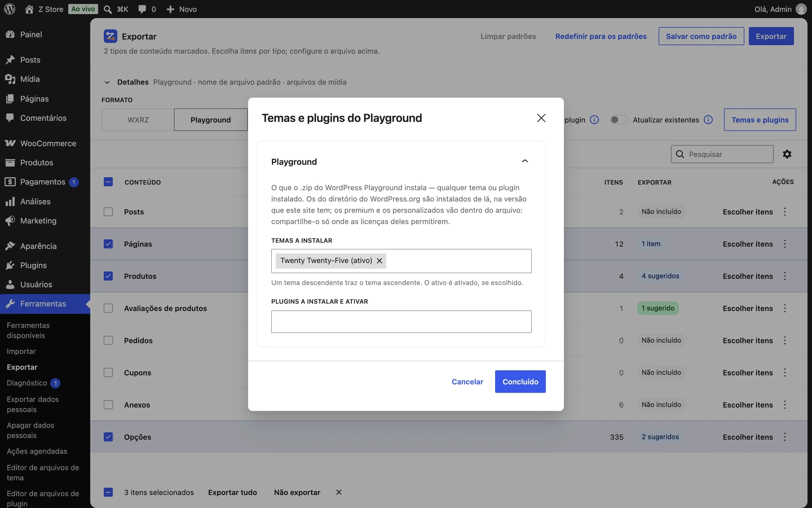Open Plugins menu in sidebar

coord(45,265)
